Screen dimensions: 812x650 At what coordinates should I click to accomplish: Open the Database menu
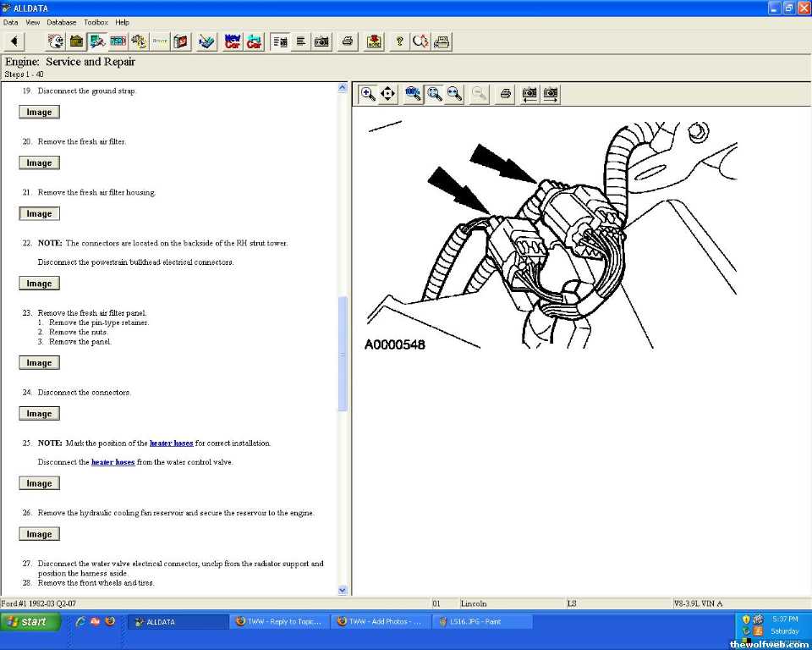tap(61, 22)
